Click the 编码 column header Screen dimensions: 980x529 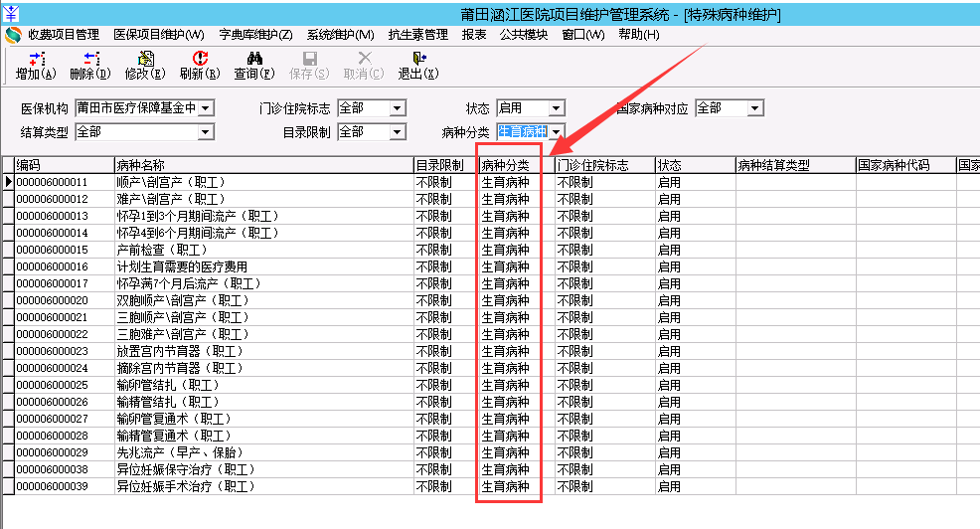[x=65, y=165]
